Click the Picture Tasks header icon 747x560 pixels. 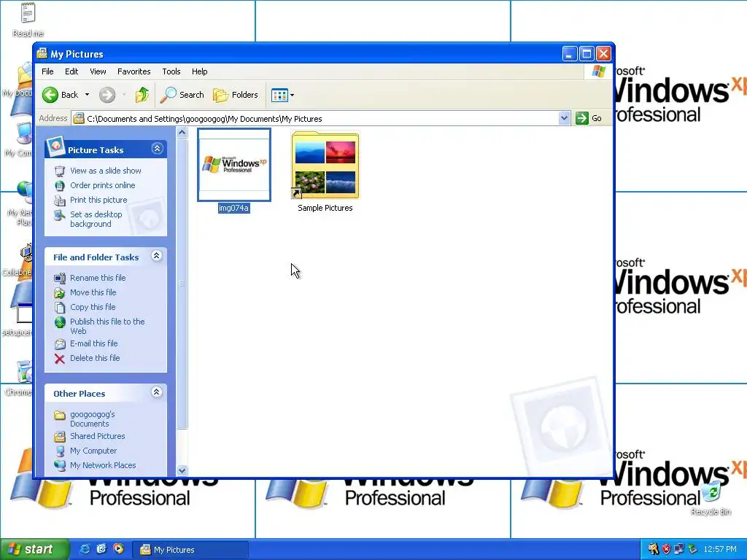pos(55,147)
